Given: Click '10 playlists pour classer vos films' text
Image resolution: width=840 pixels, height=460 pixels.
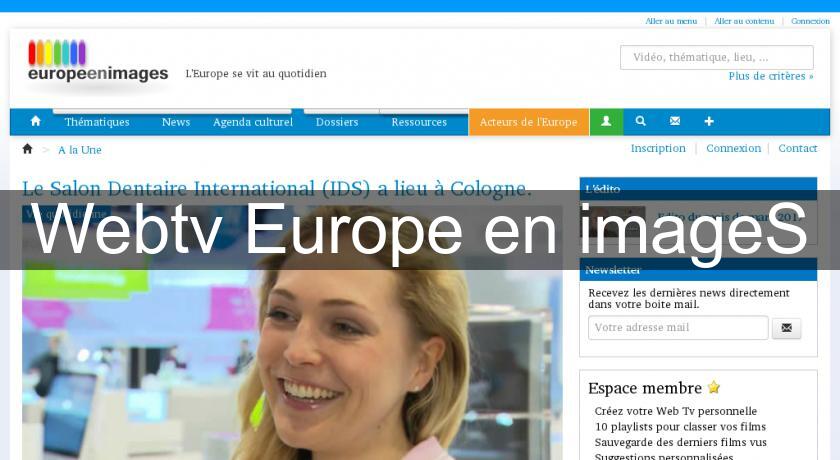Looking at the screenshot, I should [x=680, y=427].
